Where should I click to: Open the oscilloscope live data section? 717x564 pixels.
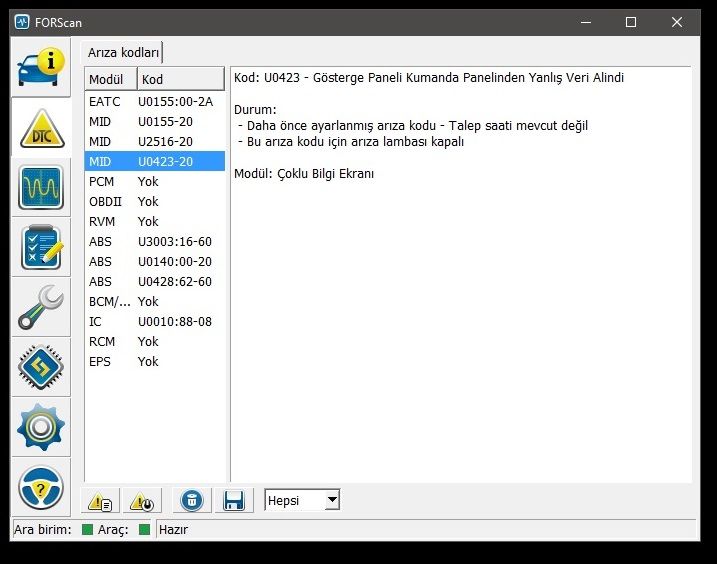click(x=41, y=188)
